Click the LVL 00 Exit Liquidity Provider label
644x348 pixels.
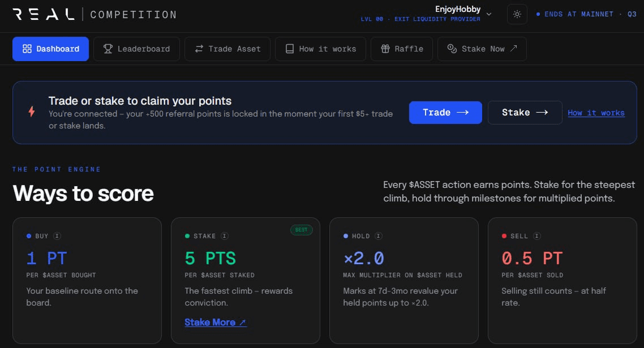tap(420, 19)
